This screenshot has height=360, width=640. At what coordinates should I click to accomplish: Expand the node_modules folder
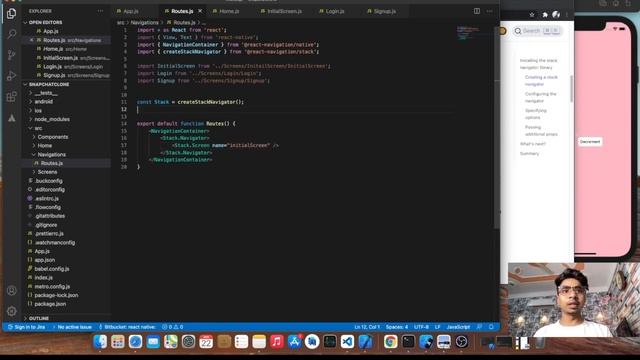[x=52, y=119]
